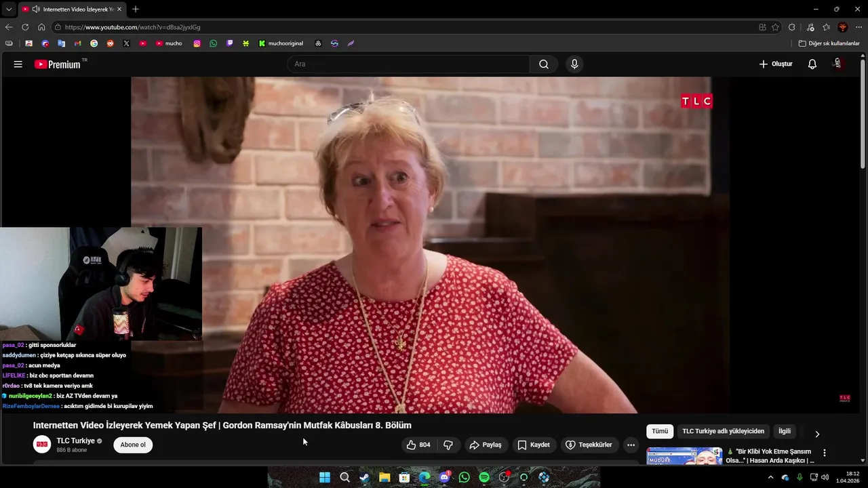Screen dimensions: 868x488
Task: Select the İlgili filter chip
Action: click(785, 431)
